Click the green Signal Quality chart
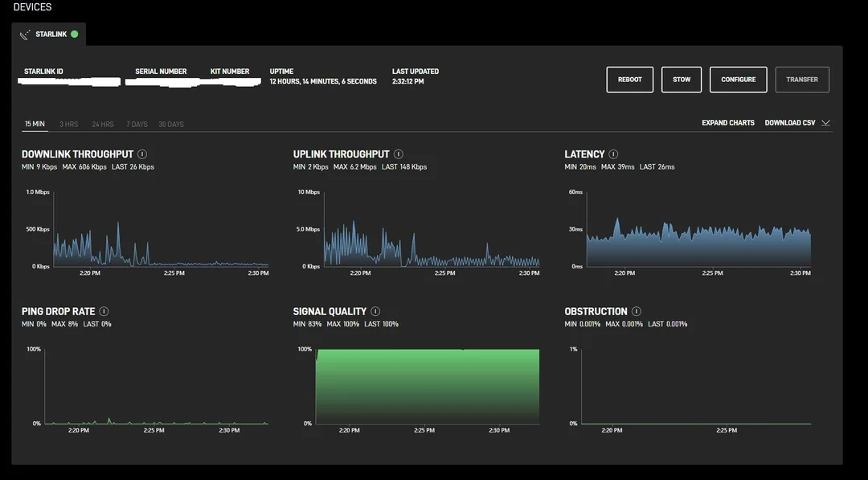Screen dimensions: 868x480 click(x=428, y=387)
